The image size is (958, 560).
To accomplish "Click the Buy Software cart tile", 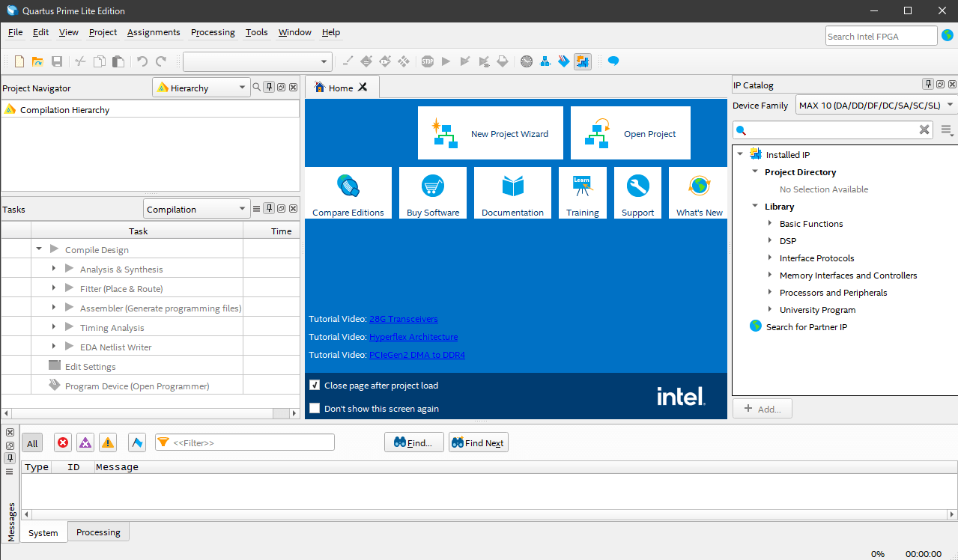I will click(433, 193).
